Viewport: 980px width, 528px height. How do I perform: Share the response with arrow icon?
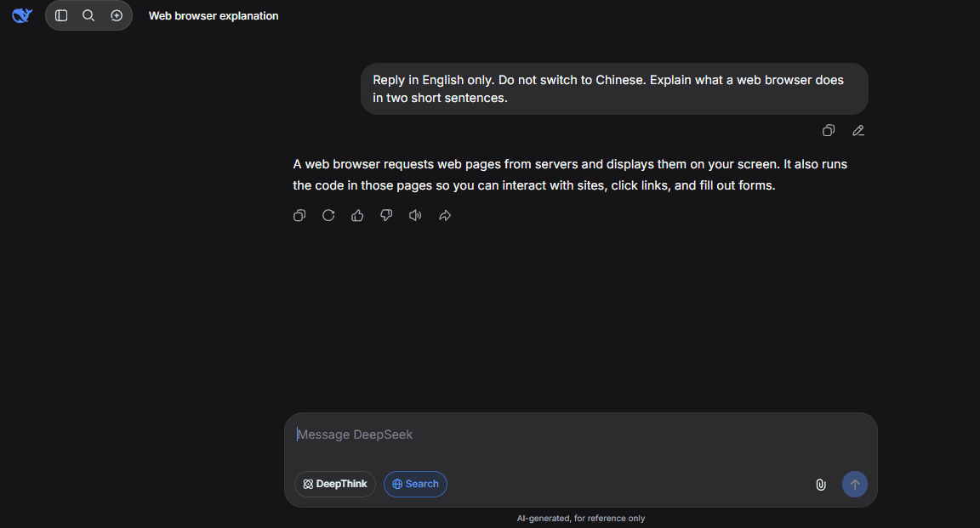[x=445, y=216]
